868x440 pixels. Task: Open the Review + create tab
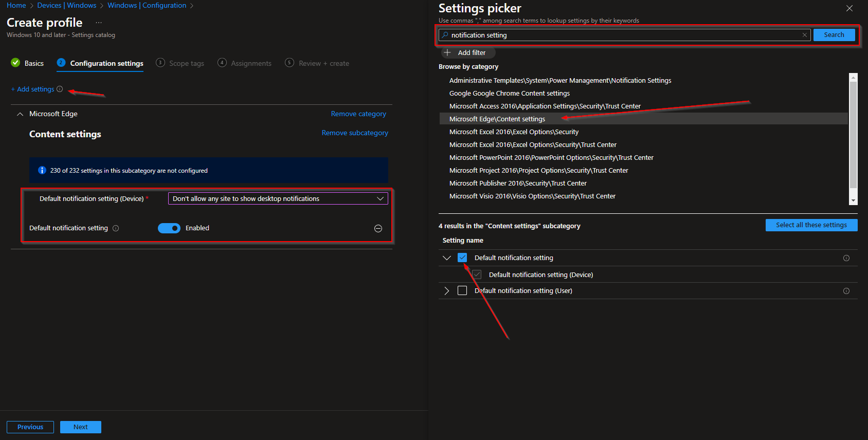[x=317, y=63]
